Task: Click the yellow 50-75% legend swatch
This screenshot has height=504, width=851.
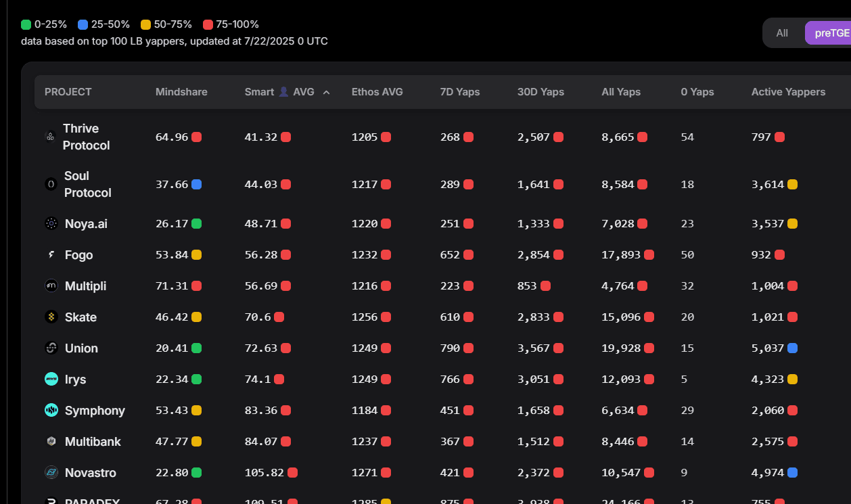Action: point(145,24)
